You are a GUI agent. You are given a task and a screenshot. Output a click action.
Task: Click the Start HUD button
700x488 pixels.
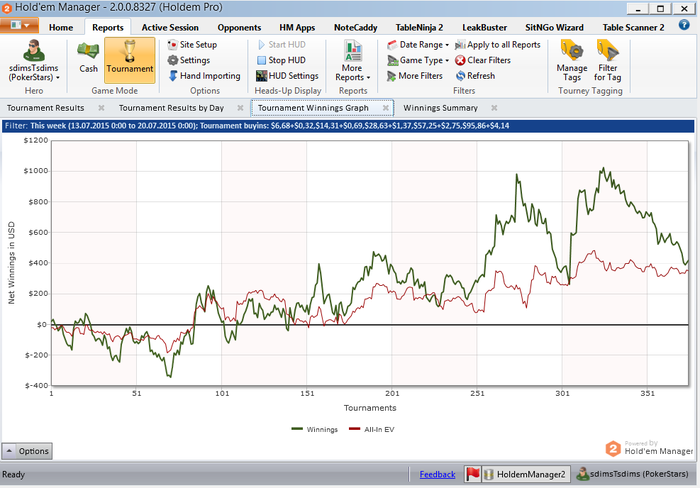[282, 45]
